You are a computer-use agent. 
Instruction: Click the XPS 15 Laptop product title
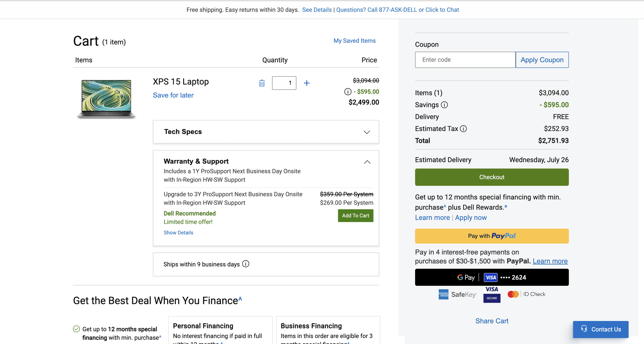click(181, 82)
